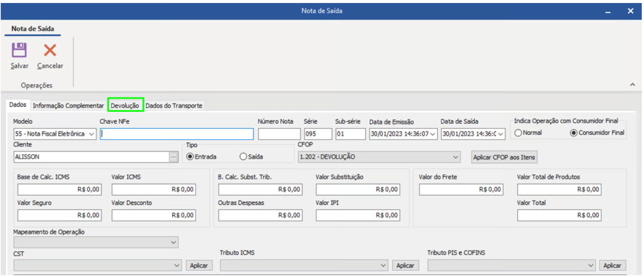
Task: Switch to the Devolução tab
Action: [125, 105]
